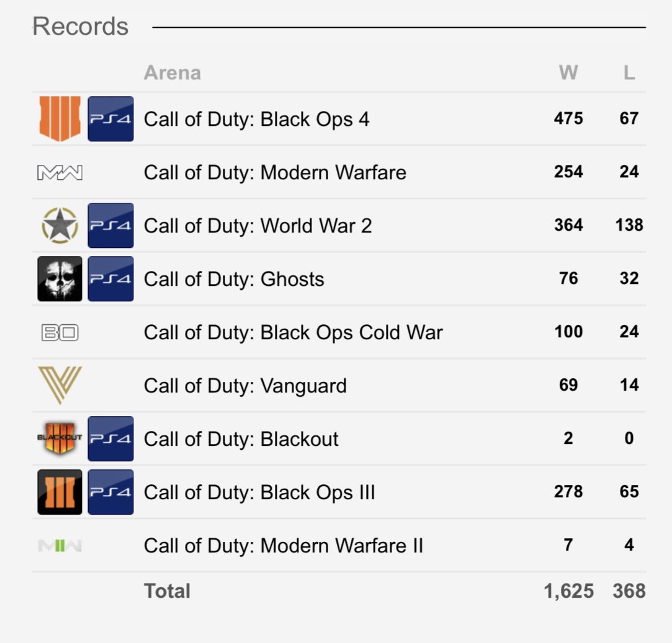Click the PS4 badge beside Ghosts
672x643 pixels.
coord(110,279)
